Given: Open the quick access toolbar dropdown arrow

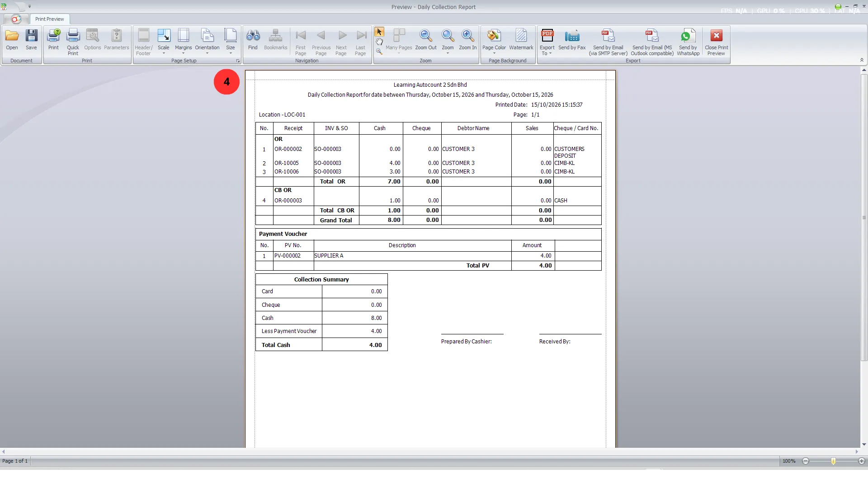Looking at the screenshot, I should [29, 6].
